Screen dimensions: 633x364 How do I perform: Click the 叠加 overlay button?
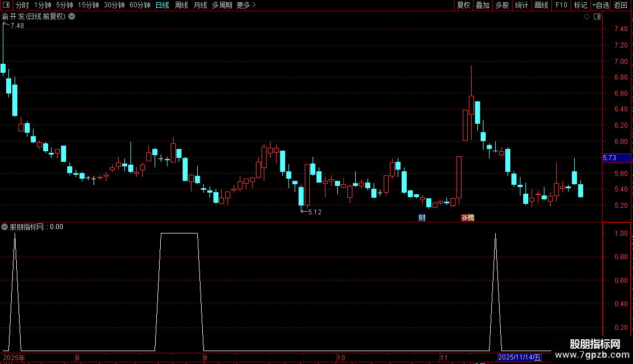(483, 5)
